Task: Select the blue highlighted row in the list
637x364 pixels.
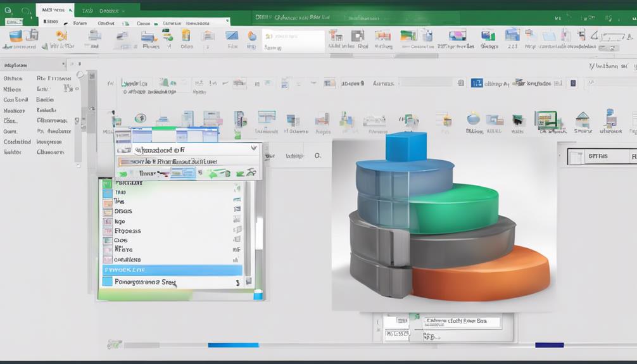Action: pos(172,270)
